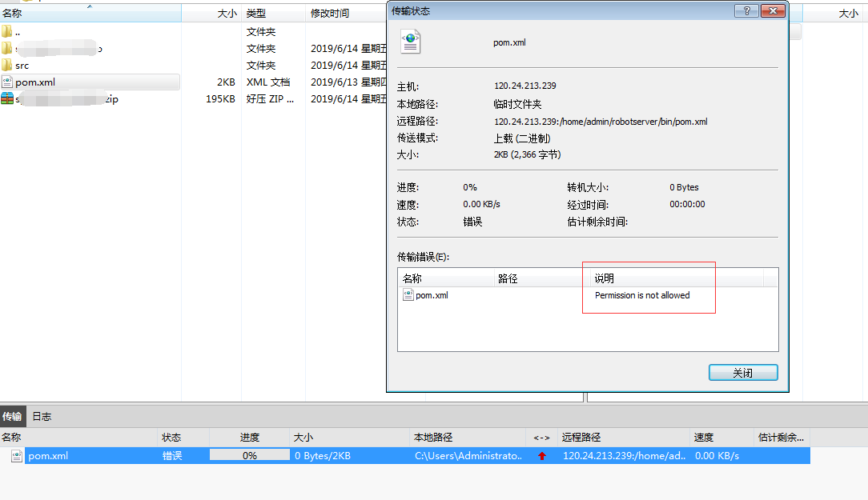Click the '好压 ZIP' type cell
This screenshot has width=868, height=500.
click(270, 99)
